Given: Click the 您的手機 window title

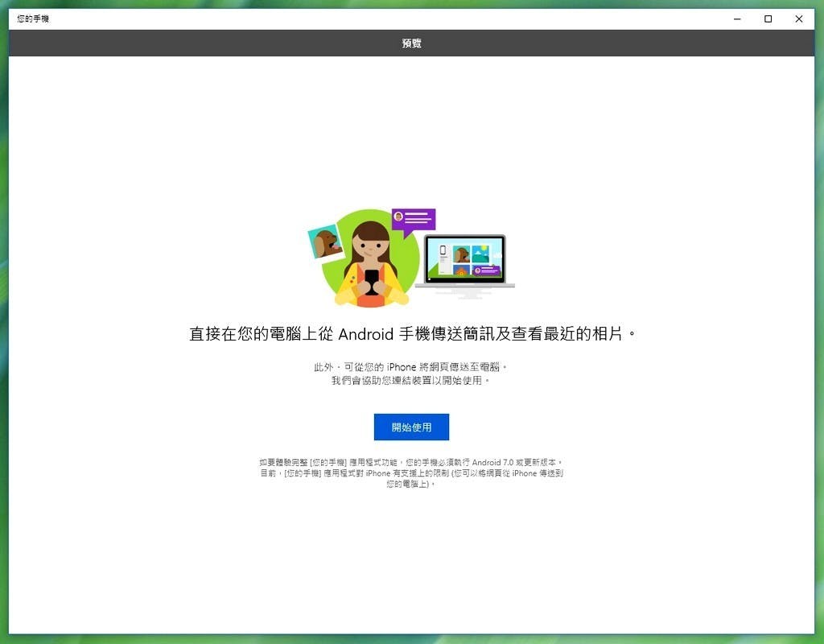Looking at the screenshot, I should [32, 19].
